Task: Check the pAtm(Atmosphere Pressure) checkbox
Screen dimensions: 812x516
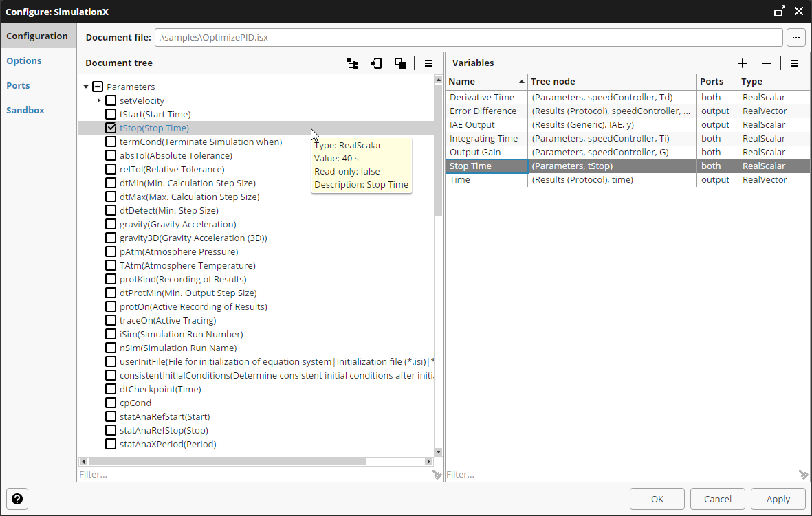Action: click(x=110, y=251)
